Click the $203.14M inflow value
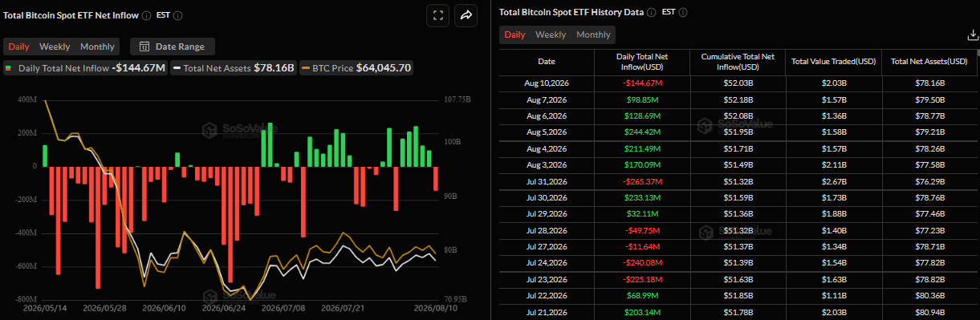980x320 pixels. tap(642, 314)
